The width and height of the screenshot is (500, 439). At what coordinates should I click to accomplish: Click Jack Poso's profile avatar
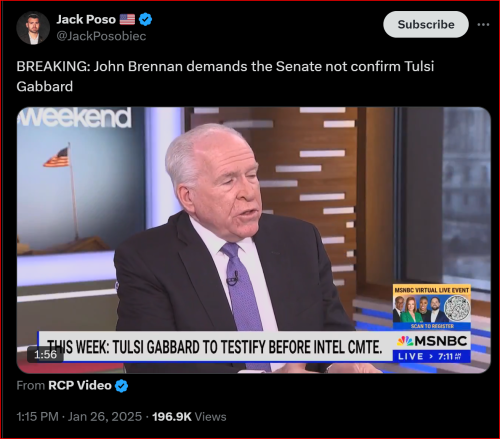click(x=33, y=28)
